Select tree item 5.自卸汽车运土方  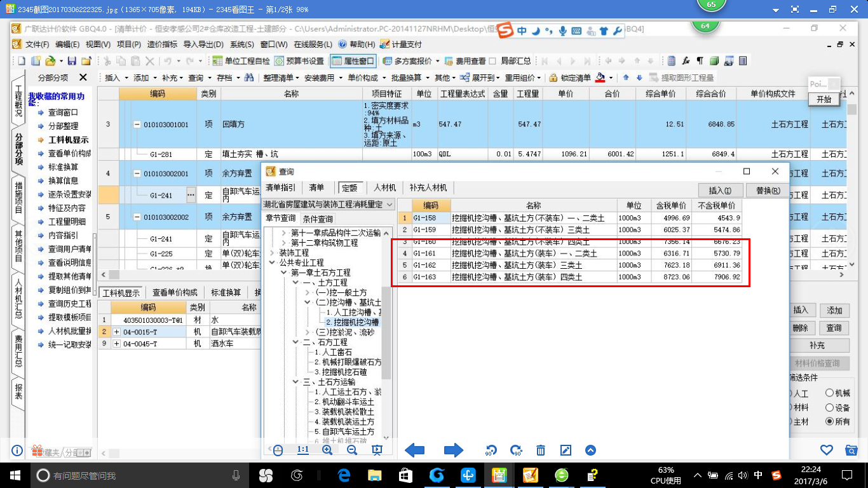(344, 431)
